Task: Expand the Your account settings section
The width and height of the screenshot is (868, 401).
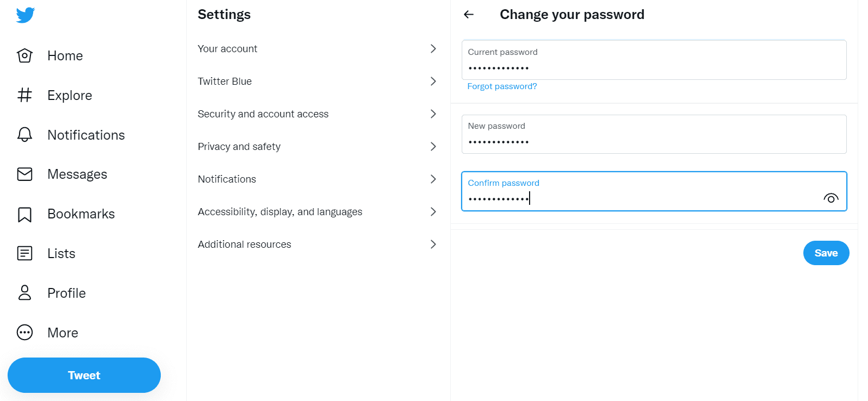Action: click(x=318, y=48)
